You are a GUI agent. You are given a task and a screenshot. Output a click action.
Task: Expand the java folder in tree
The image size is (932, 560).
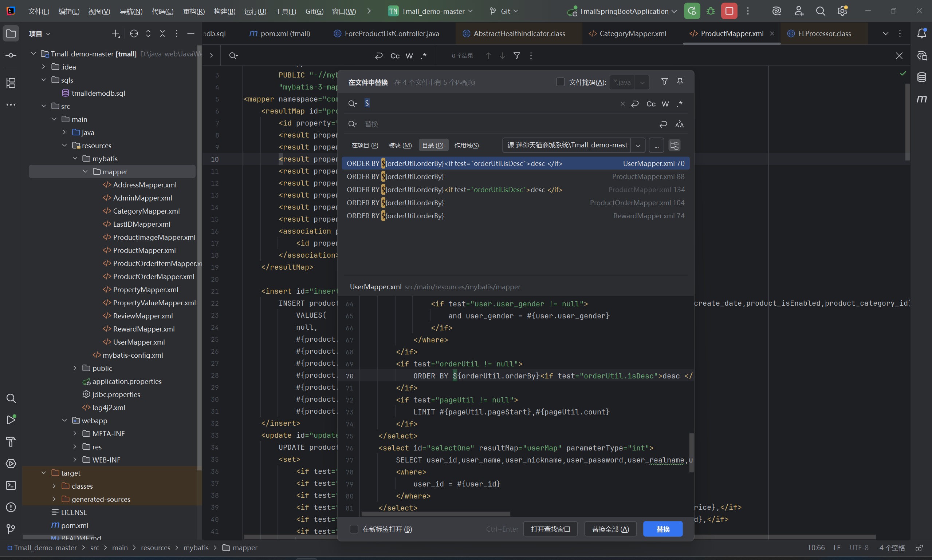[64, 132]
